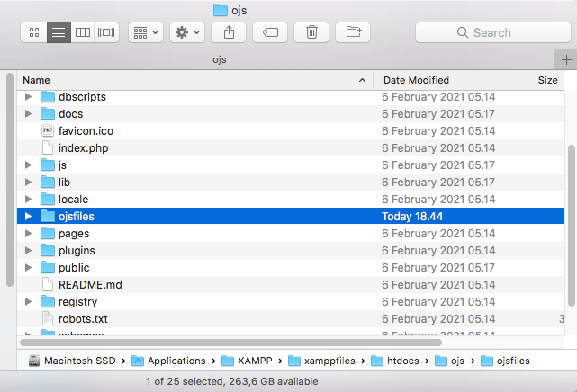Expand the selected ojsfiles folder
Screen dimensions: 577x392
coord(28,217)
